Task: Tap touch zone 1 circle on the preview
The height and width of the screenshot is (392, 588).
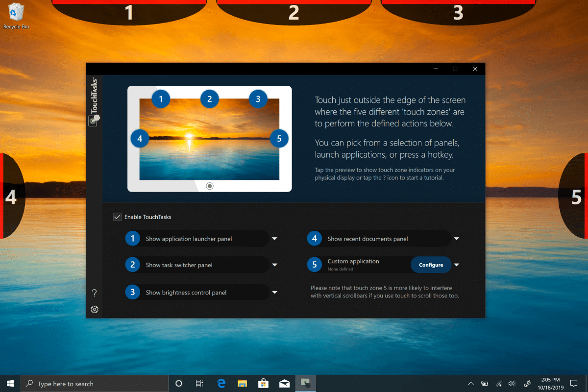Action: click(x=161, y=98)
